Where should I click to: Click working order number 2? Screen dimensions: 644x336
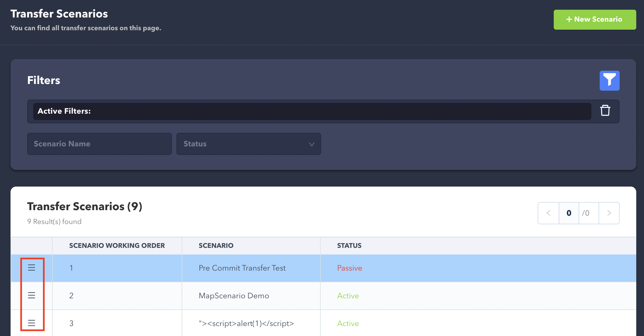click(71, 296)
